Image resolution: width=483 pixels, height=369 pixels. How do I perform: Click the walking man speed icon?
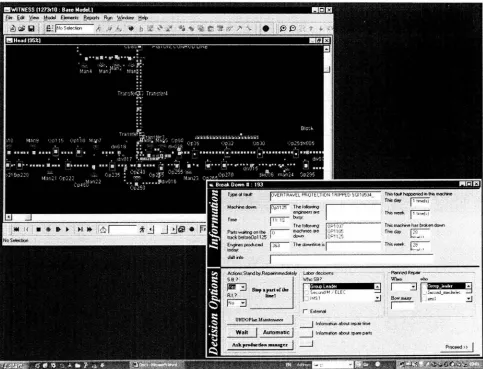(x=142, y=229)
